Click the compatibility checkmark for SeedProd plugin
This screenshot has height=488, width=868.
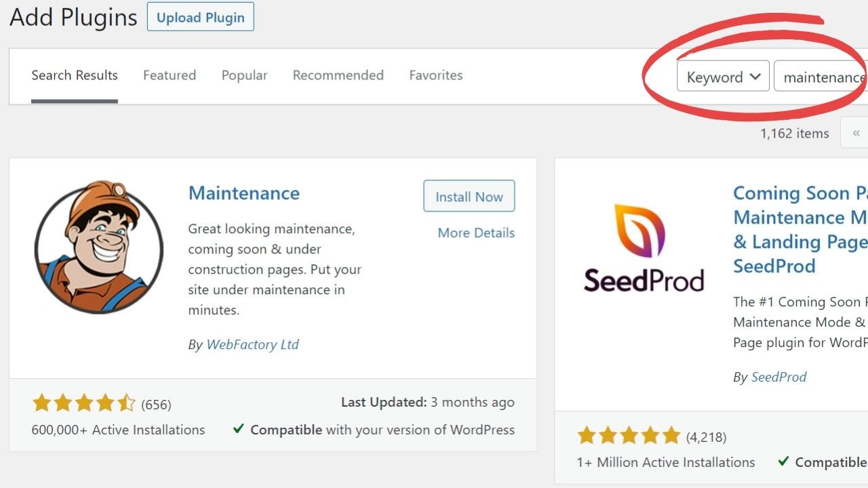[783, 462]
